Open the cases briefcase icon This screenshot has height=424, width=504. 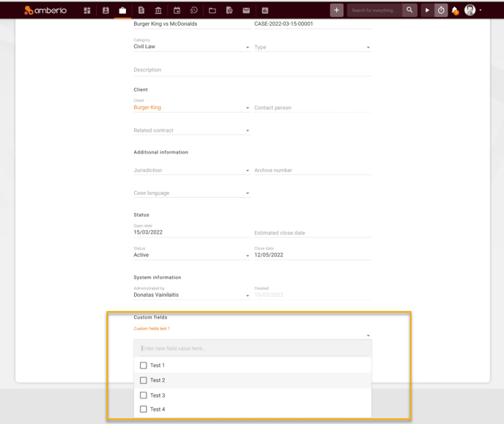tap(122, 10)
